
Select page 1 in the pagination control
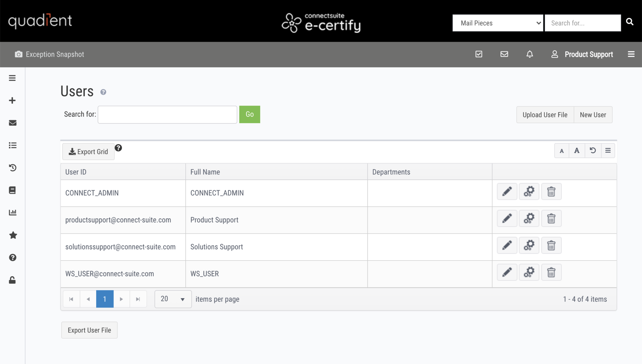[105, 299]
